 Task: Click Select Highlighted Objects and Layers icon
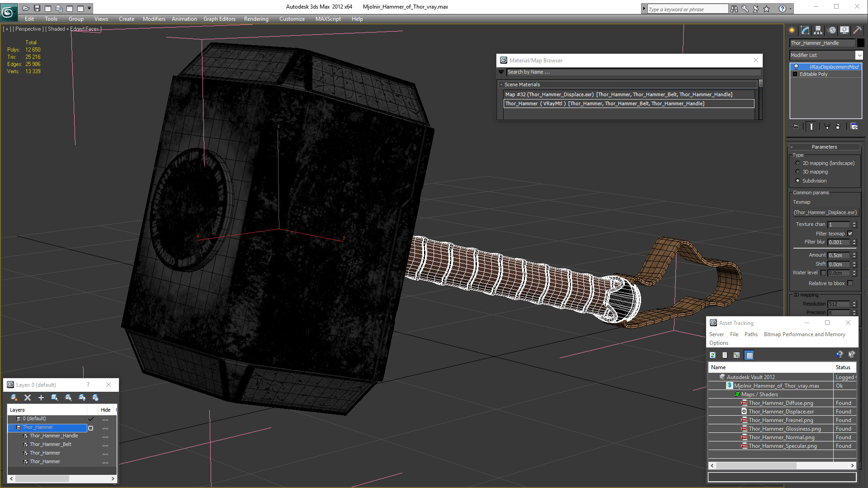[55, 398]
